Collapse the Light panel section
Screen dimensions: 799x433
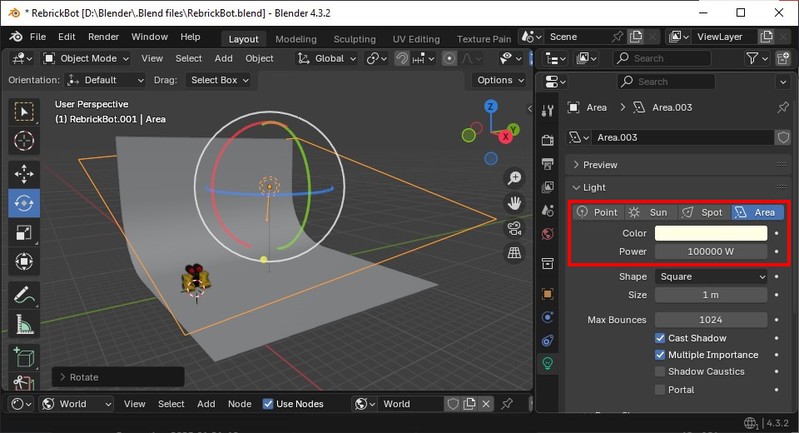coord(595,187)
